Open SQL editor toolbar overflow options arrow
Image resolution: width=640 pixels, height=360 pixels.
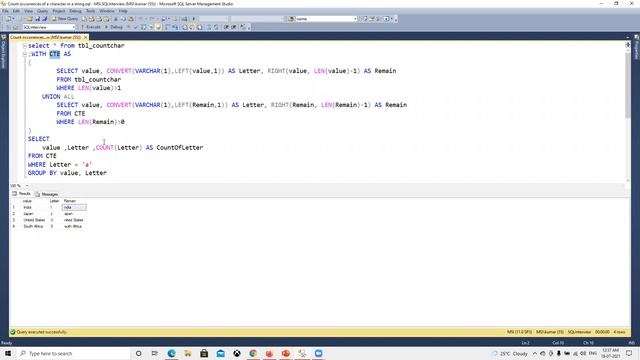point(249,28)
